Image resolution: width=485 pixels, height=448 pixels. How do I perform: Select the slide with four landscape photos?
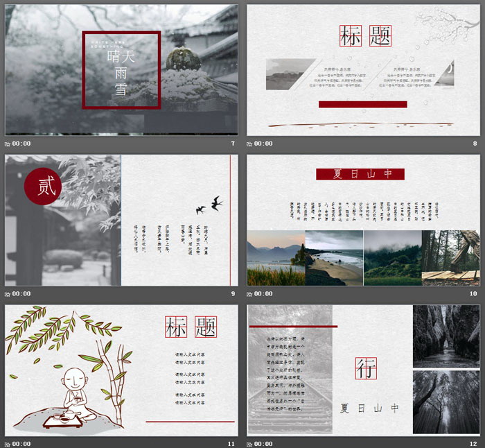(363, 221)
